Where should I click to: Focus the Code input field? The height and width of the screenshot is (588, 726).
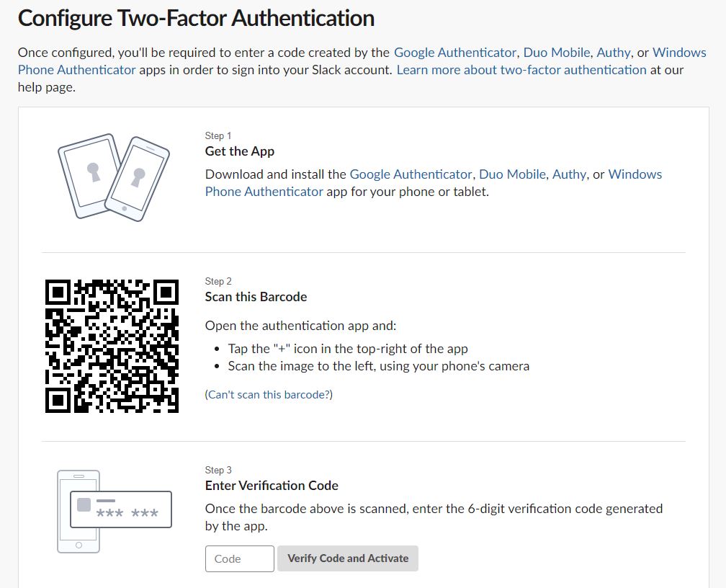pyautogui.click(x=239, y=558)
